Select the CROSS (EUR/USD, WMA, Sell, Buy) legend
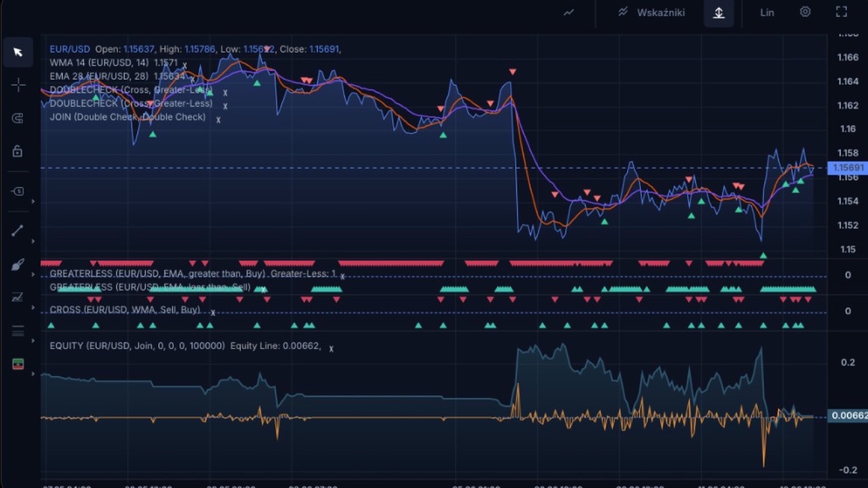Screen dimensions: 868x488 point(125,310)
